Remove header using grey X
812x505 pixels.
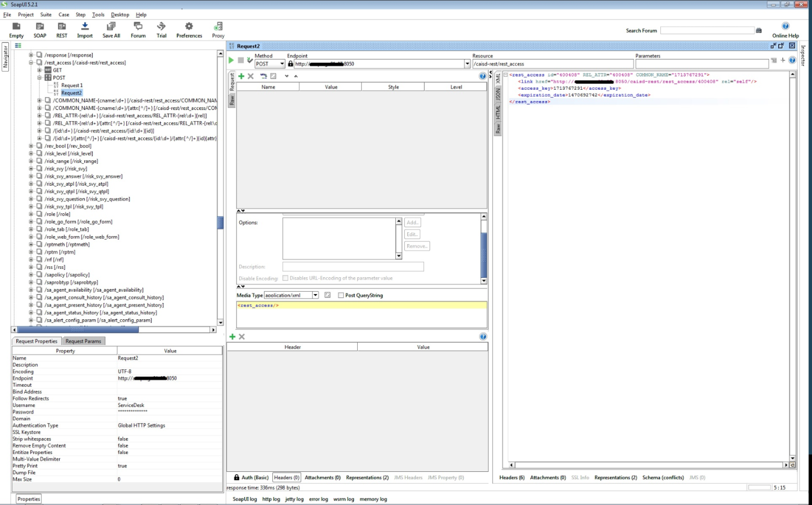pos(241,337)
